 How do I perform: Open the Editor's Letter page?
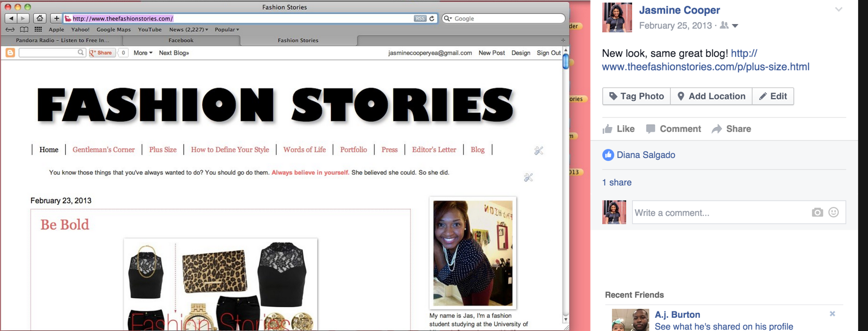click(x=434, y=150)
